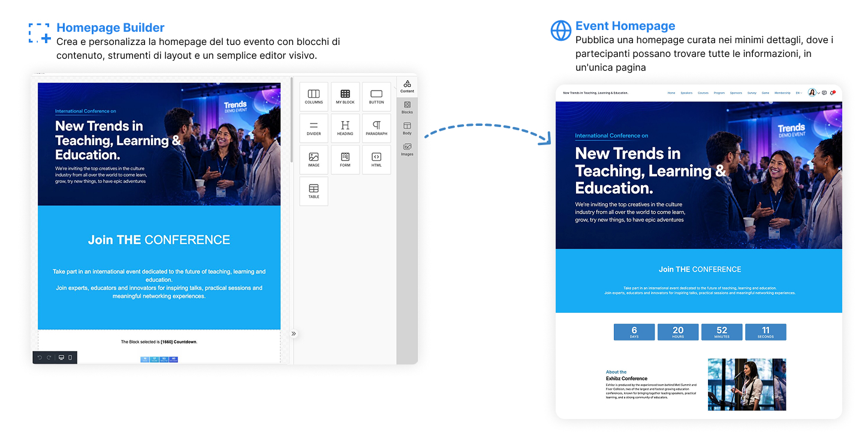Open the Blocks tab in sidebar
Screen dimensions: 868x437
click(407, 107)
